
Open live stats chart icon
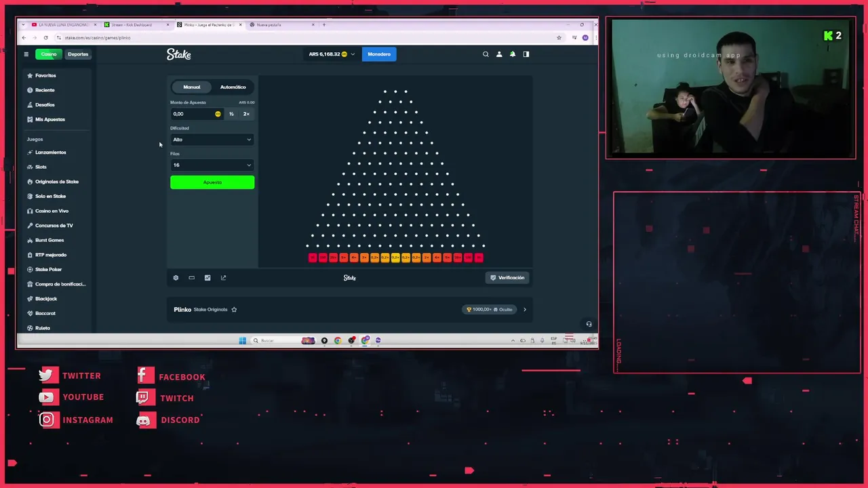pyautogui.click(x=208, y=278)
